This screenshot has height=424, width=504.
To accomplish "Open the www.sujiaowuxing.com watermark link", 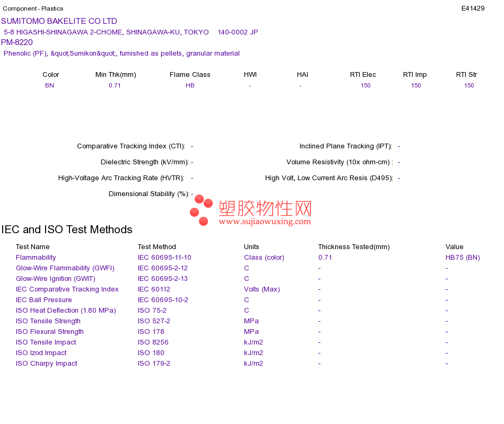I will point(265,222).
